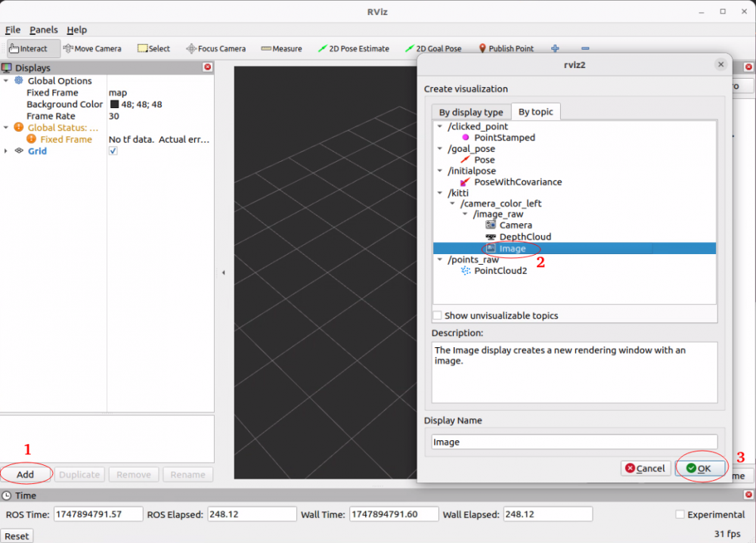Activate the Move Camera tool
Viewport: 756px width, 543px height.
click(92, 48)
